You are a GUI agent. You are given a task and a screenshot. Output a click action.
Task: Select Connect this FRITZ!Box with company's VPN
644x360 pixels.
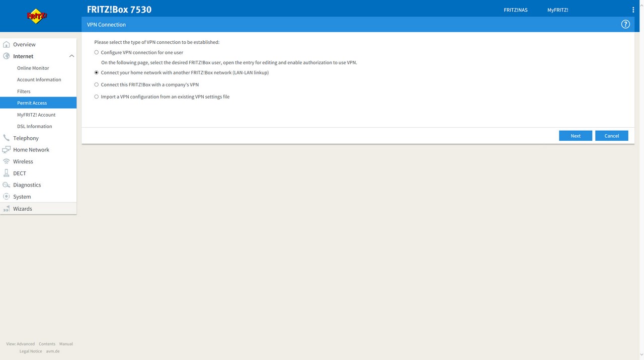97,84
